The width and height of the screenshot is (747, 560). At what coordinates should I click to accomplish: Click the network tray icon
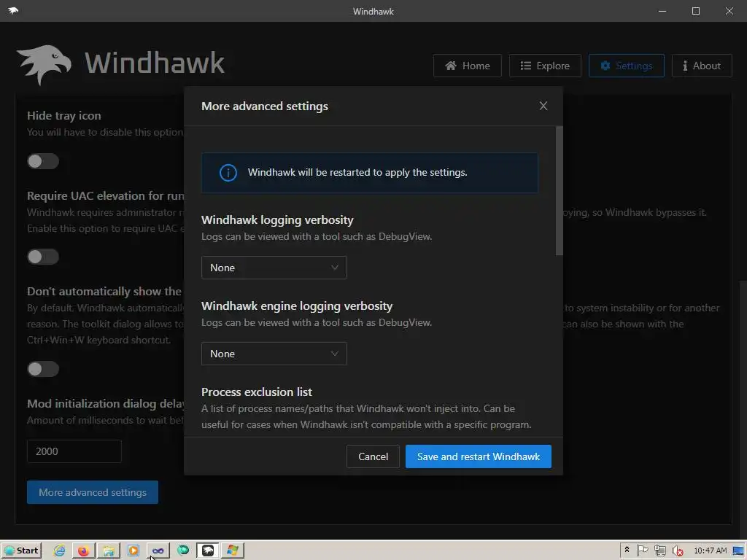pyautogui.click(x=659, y=551)
